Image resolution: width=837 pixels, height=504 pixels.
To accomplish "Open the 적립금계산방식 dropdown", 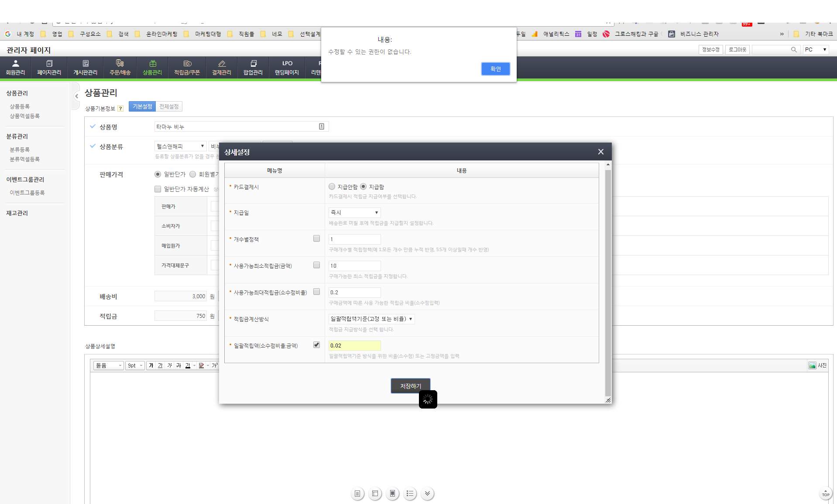I will tap(371, 319).
